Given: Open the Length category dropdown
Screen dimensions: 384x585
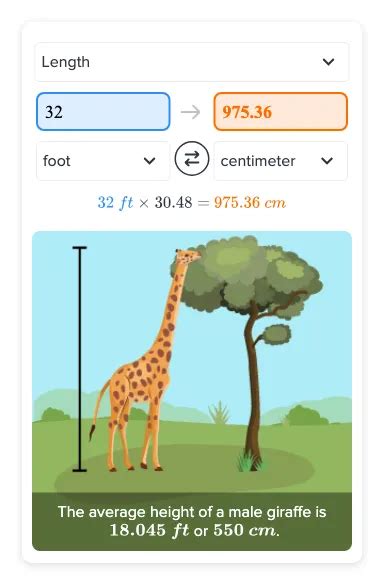Looking at the screenshot, I should (192, 62).
